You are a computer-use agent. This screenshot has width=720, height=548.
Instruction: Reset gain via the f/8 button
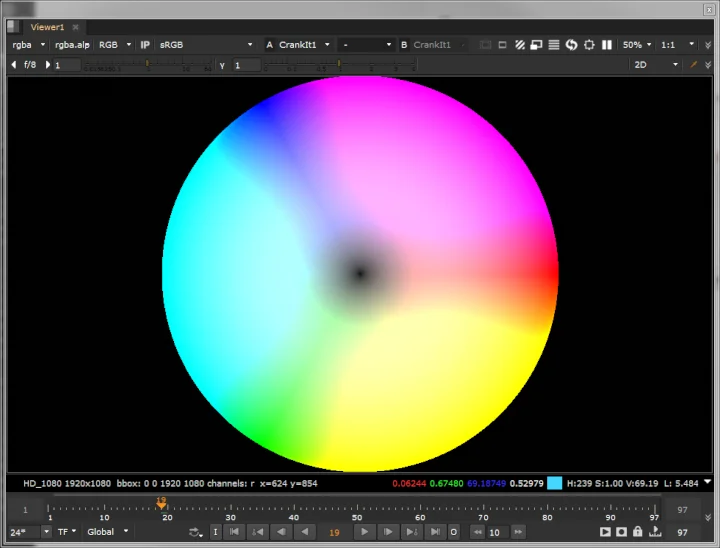pyautogui.click(x=30, y=65)
